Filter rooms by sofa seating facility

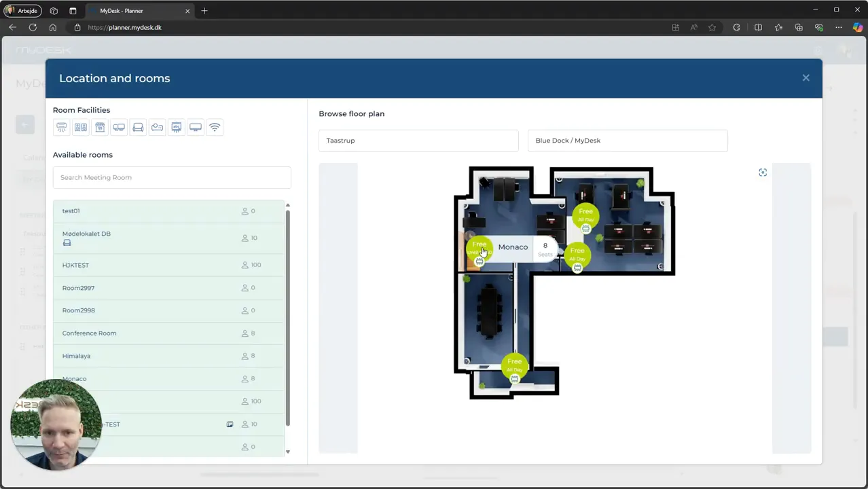[138, 127]
